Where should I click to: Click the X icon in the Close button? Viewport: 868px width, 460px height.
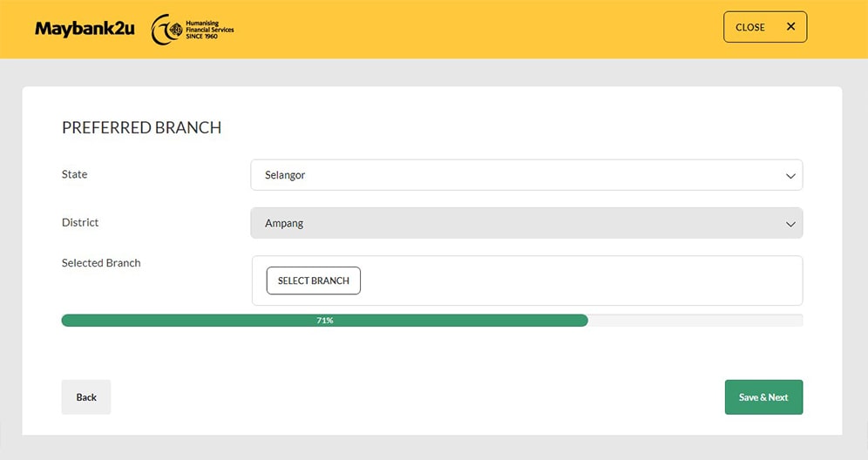coord(790,27)
